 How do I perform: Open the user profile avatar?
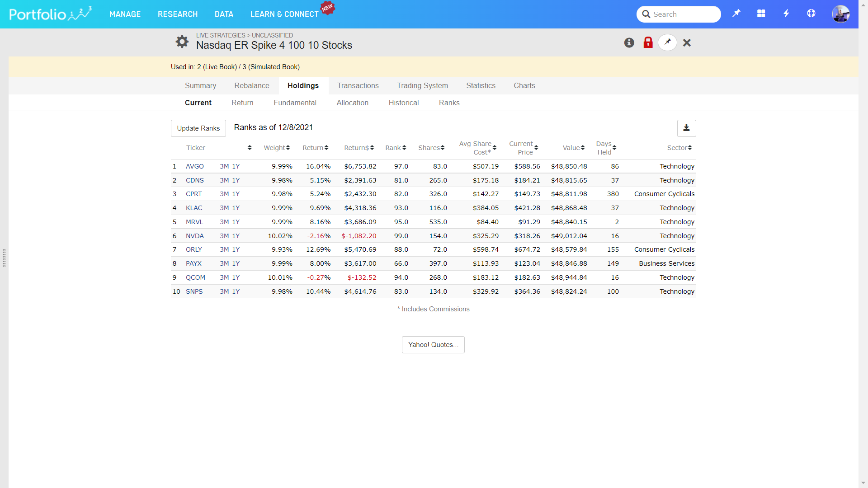pyautogui.click(x=840, y=14)
